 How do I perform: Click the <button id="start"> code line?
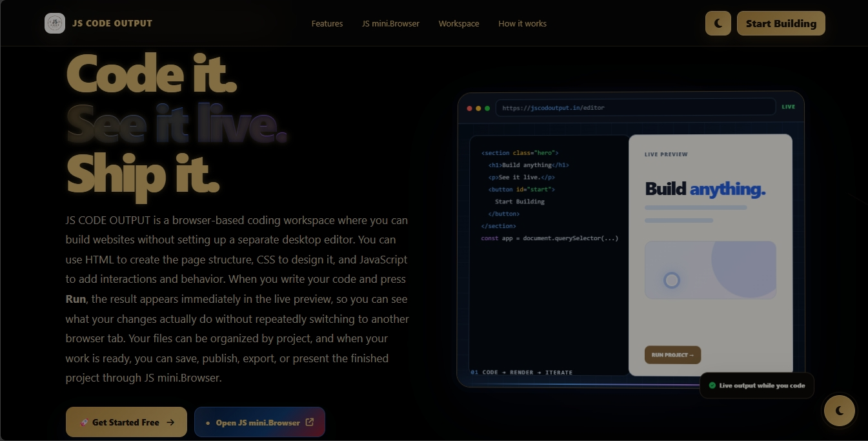point(521,189)
